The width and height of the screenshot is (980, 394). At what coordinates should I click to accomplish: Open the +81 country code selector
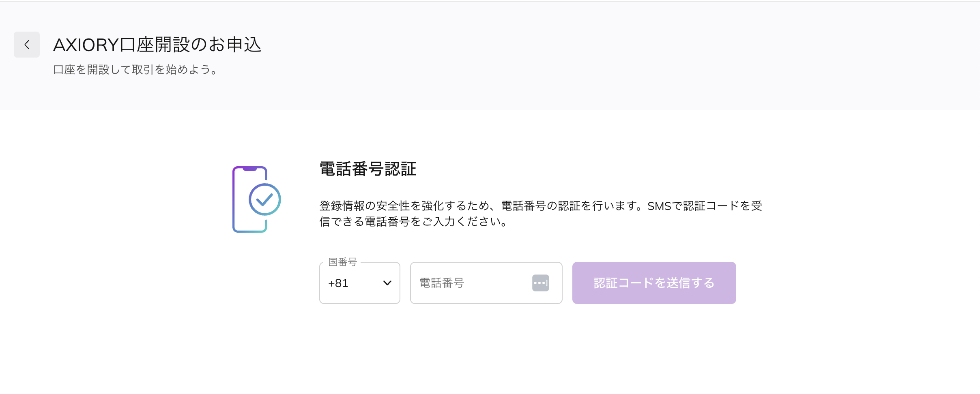pos(359,283)
